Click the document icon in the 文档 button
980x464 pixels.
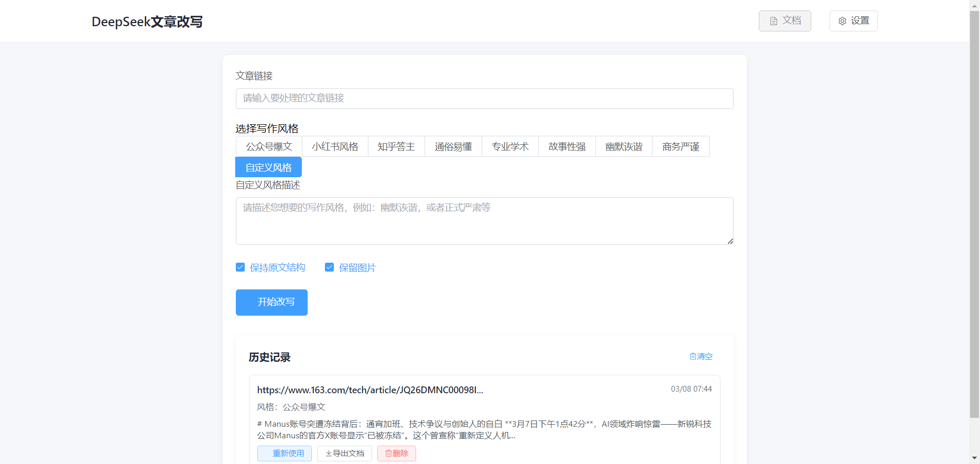click(774, 21)
